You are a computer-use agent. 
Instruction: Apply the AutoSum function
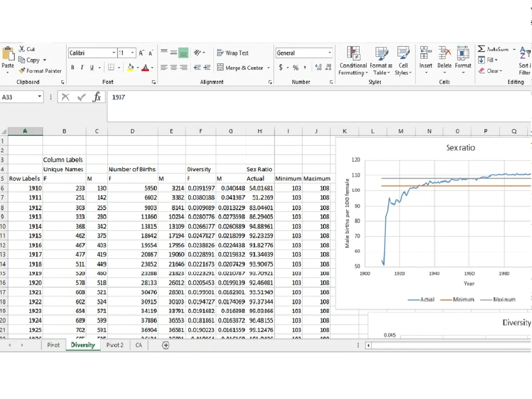point(496,49)
